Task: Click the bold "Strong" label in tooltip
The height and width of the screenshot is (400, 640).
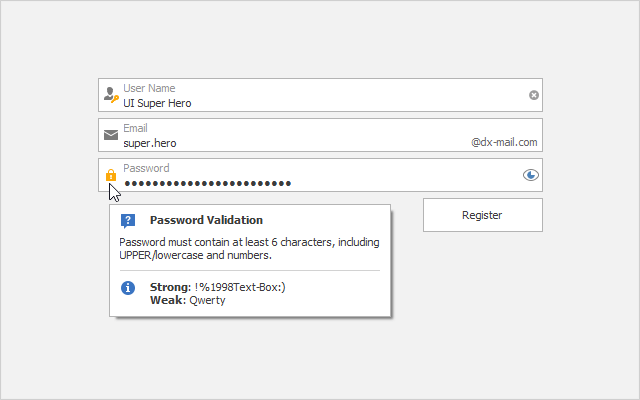Action: point(169,287)
